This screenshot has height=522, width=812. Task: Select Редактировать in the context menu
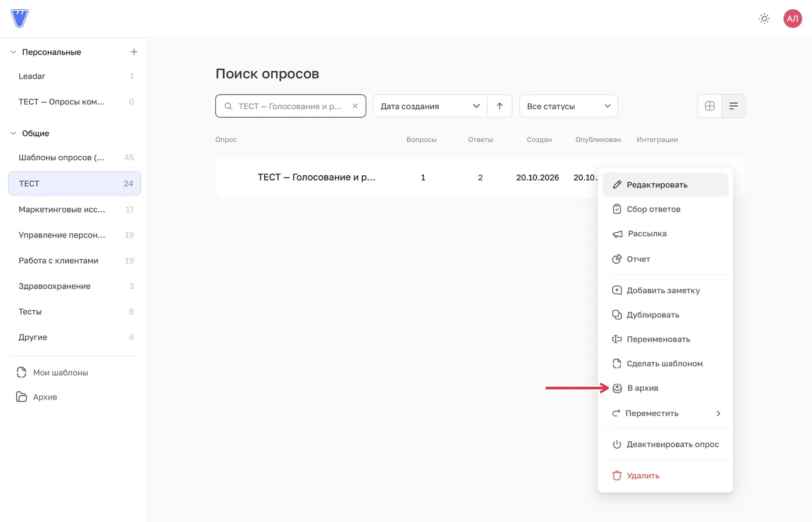point(665,185)
